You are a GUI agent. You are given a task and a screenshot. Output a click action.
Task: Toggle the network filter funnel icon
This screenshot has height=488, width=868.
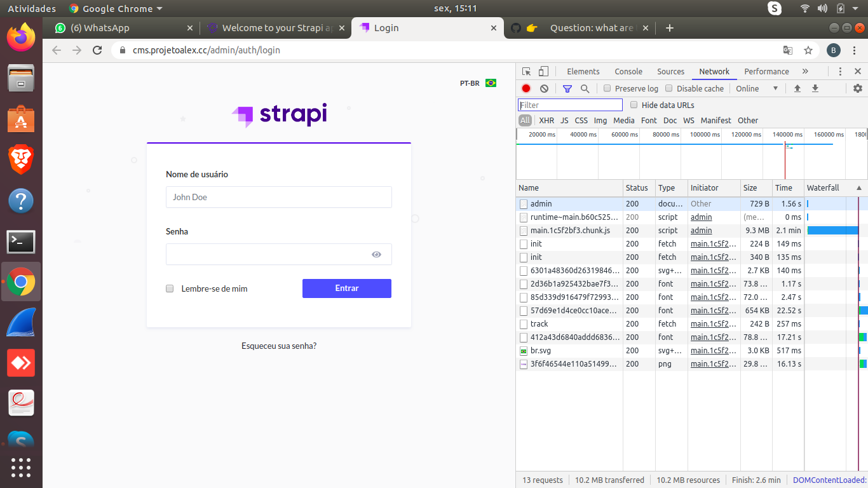coord(567,88)
